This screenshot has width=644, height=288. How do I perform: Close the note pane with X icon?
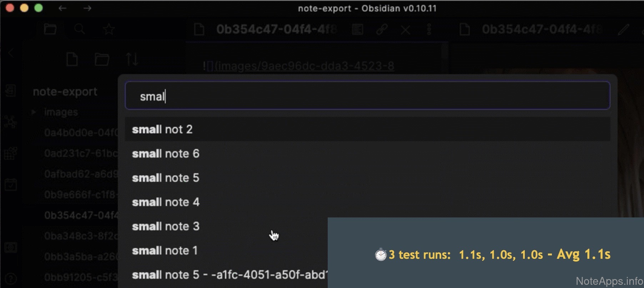pos(406,29)
